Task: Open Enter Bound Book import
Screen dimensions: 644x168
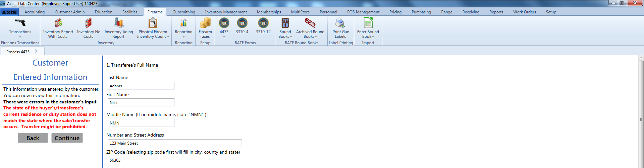Action: tap(368, 28)
